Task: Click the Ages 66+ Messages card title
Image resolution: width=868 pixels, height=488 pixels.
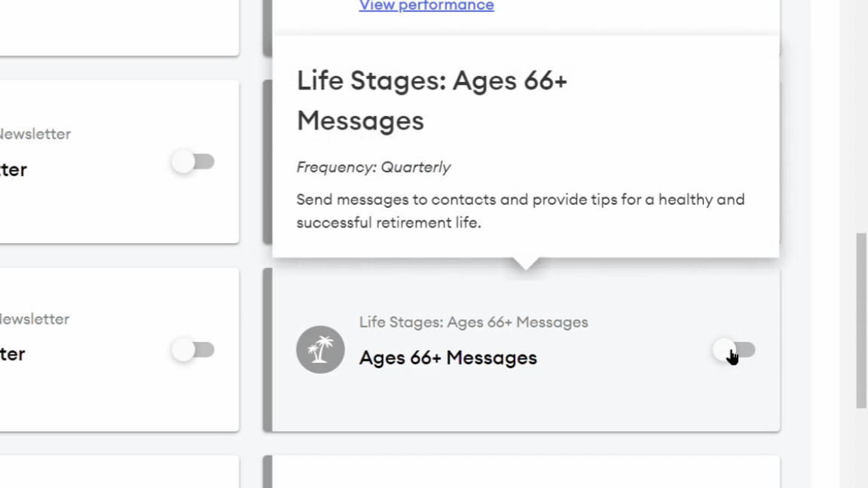Action: pos(448,357)
